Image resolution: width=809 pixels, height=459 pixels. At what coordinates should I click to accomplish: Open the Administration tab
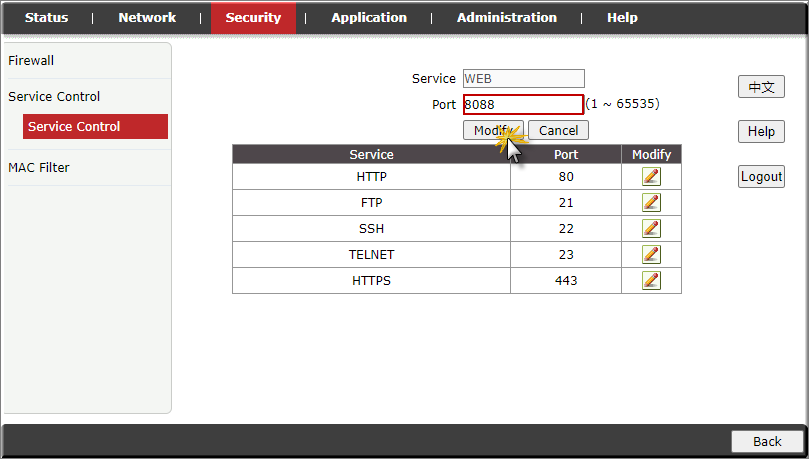pyautogui.click(x=507, y=17)
